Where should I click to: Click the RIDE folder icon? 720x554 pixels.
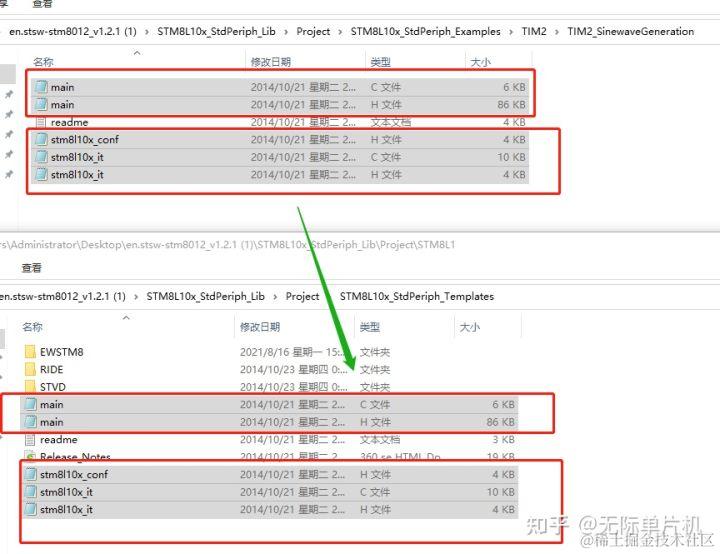30,369
